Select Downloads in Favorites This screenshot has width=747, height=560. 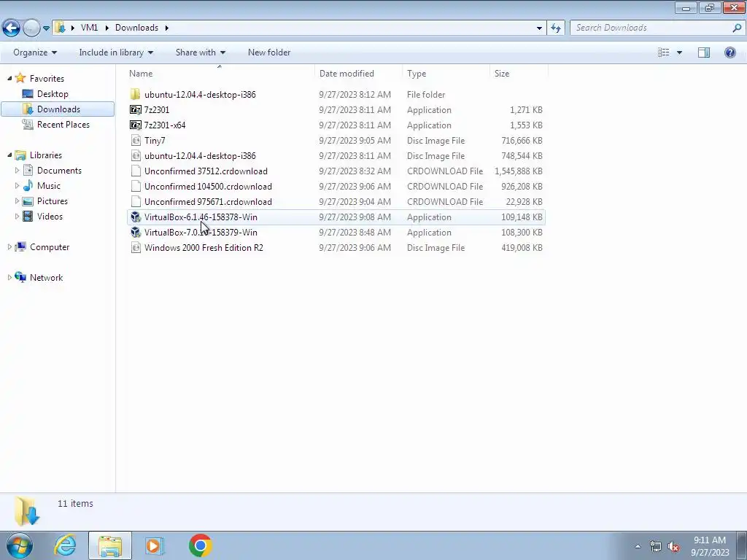(58, 109)
